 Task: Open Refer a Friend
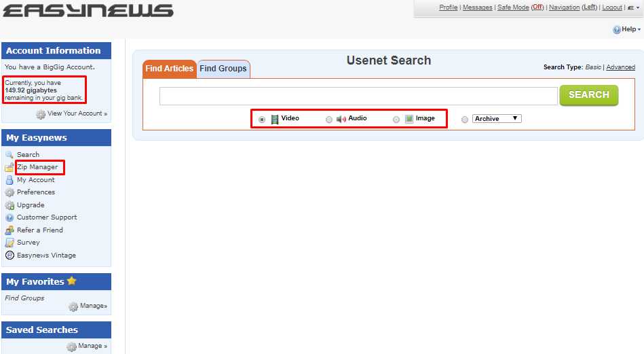[40, 230]
